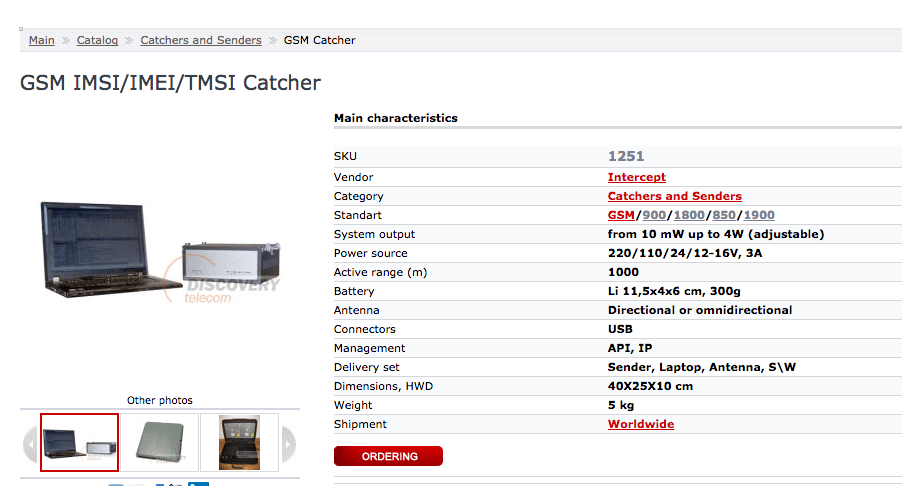Click the '5 kg' weight value
Viewport: 902px width, 486px height.
(621, 405)
